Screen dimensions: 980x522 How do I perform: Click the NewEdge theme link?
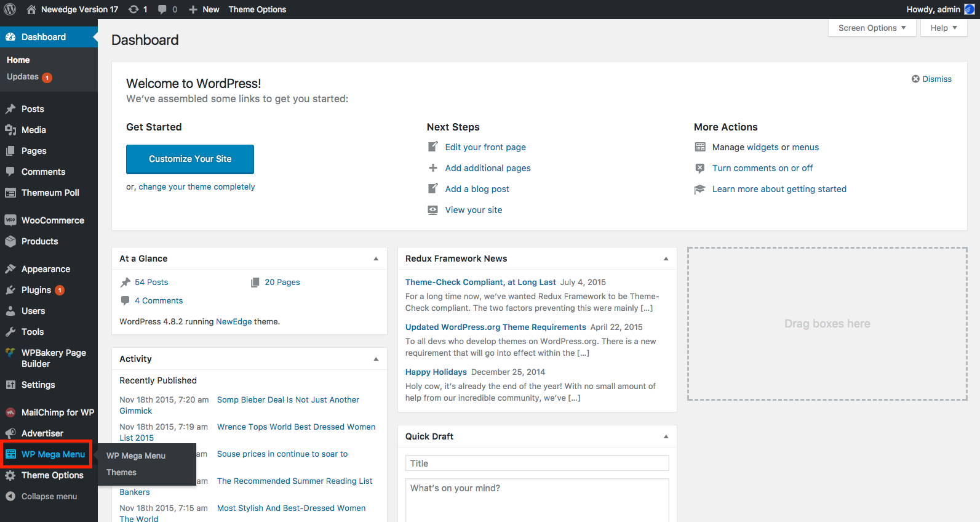234,321
